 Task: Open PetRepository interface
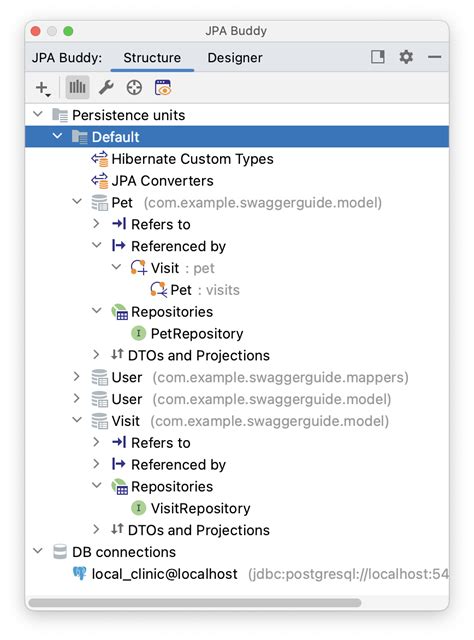pos(197,333)
